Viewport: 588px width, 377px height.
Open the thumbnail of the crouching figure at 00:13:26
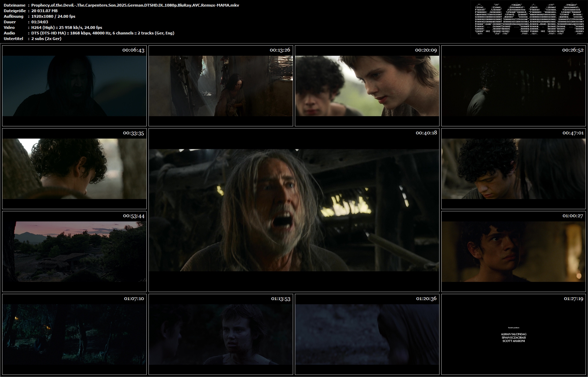pyautogui.click(x=221, y=86)
